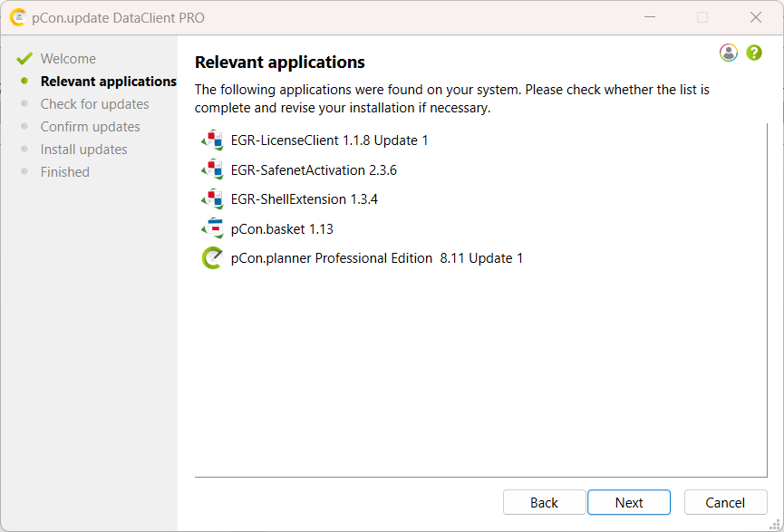Select the Relevant applications step

[x=109, y=81]
